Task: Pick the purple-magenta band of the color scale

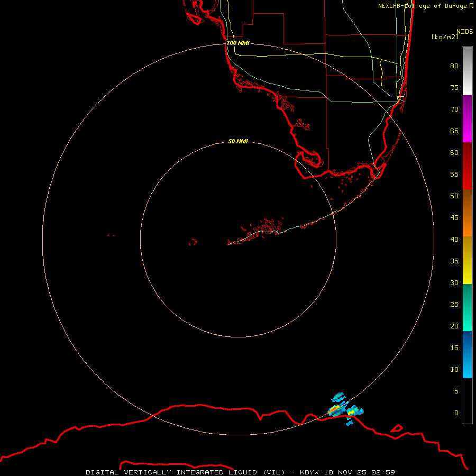Action: (467, 118)
